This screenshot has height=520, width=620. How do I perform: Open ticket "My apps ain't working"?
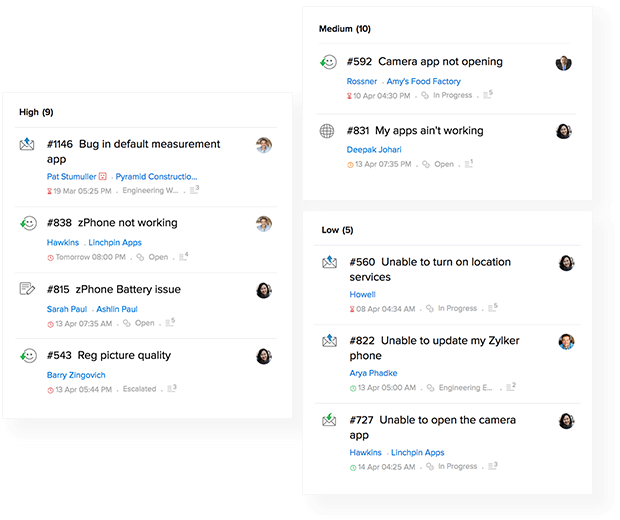click(415, 130)
